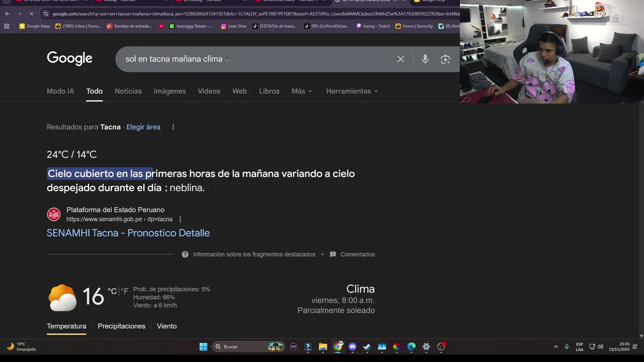Open Microsoft Edge from the taskbar
The image size is (644, 362).
[412, 346]
